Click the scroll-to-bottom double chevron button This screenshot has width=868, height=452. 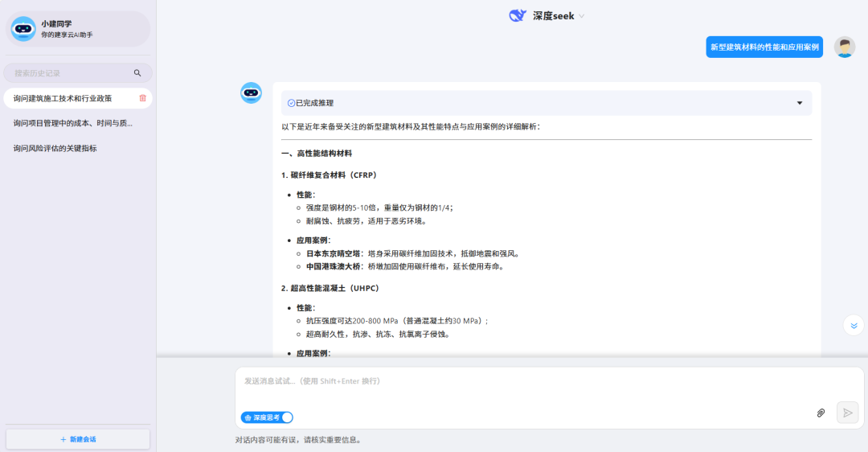[854, 325]
